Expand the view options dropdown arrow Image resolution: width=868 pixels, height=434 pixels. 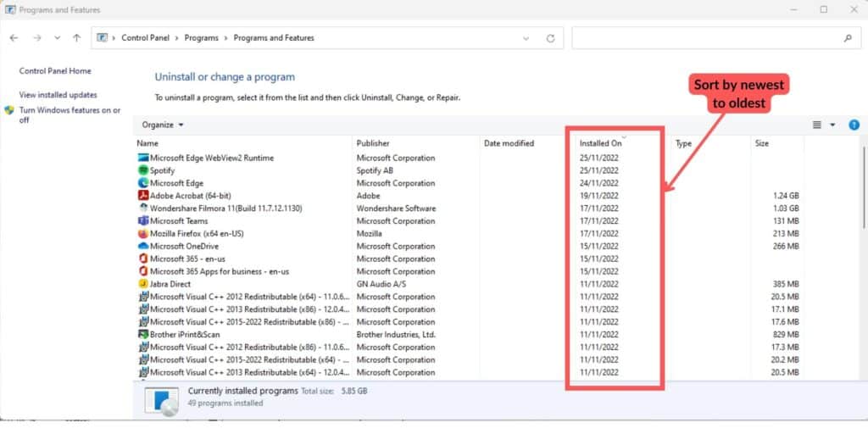[x=832, y=125]
